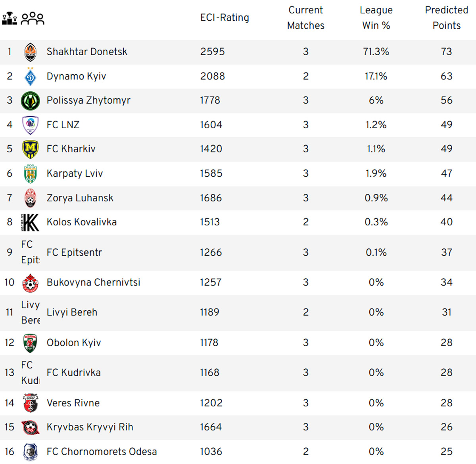Viewport: 476px width, 464px height.
Task: Sort by the ECI-Rating column header
Action: (225, 17)
